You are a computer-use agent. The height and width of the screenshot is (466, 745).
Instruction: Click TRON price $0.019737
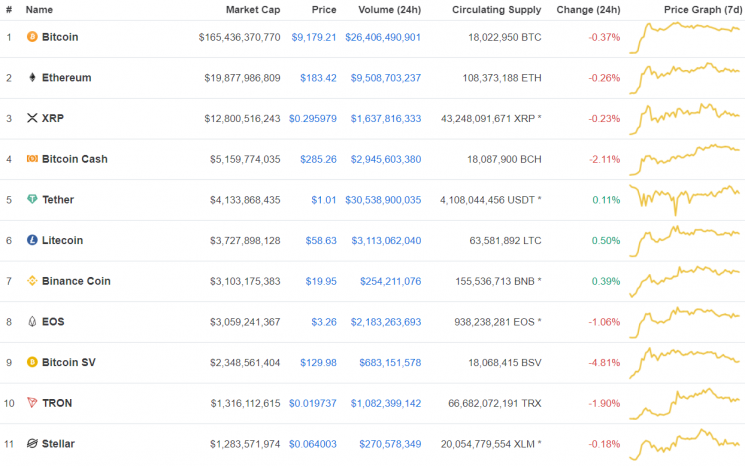pyautogui.click(x=313, y=403)
